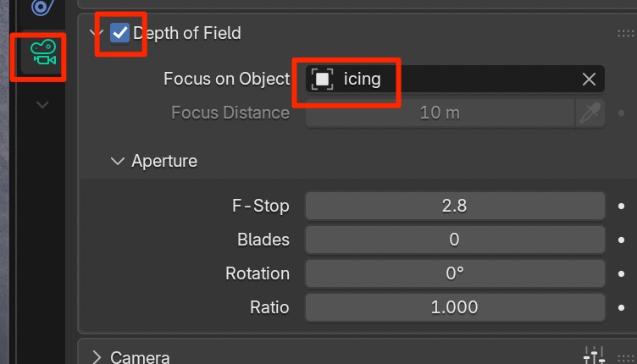Click the animate dot beside Ratio

click(621, 307)
